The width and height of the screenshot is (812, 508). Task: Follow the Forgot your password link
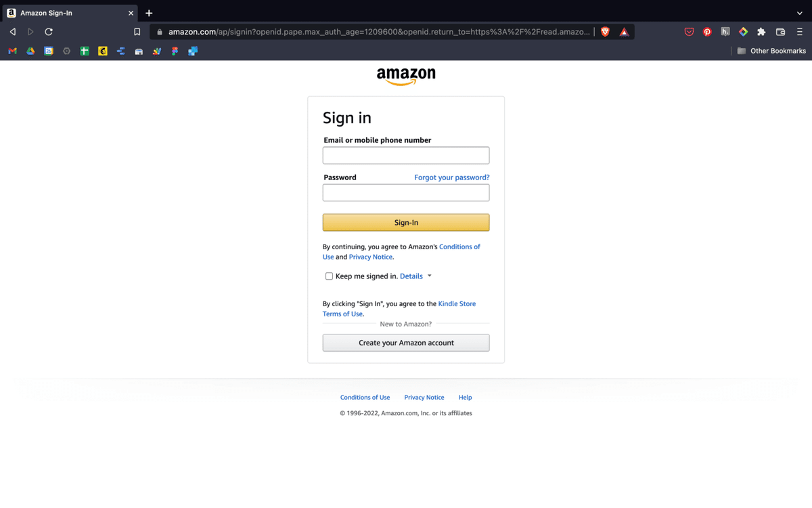tap(452, 177)
